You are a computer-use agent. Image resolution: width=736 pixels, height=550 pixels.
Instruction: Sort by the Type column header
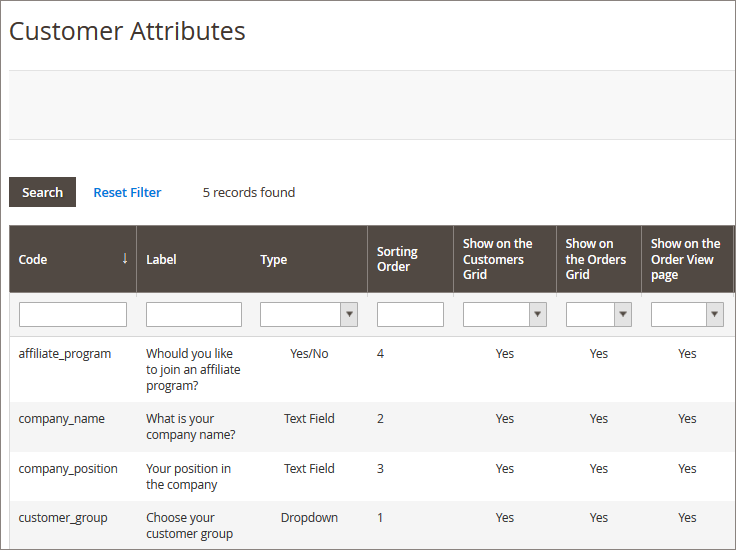[x=273, y=259]
